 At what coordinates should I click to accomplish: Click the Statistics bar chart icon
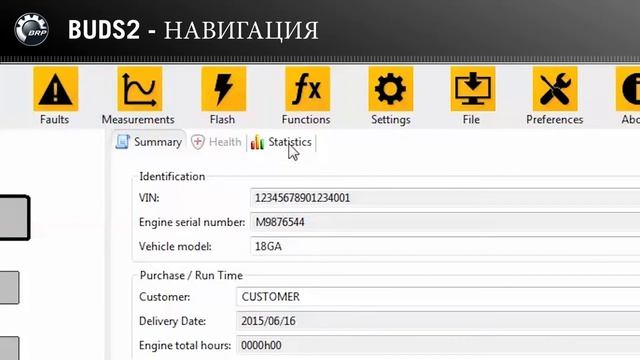(257, 142)
